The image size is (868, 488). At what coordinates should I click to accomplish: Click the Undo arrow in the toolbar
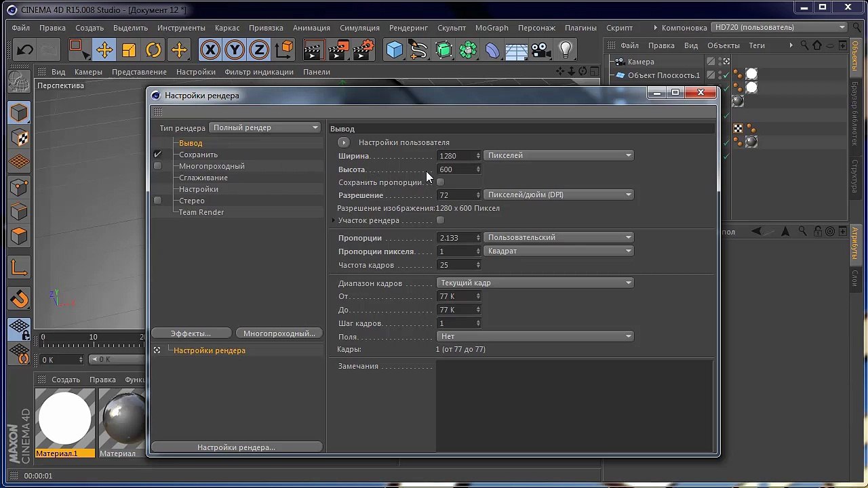[x=25, y=50]
